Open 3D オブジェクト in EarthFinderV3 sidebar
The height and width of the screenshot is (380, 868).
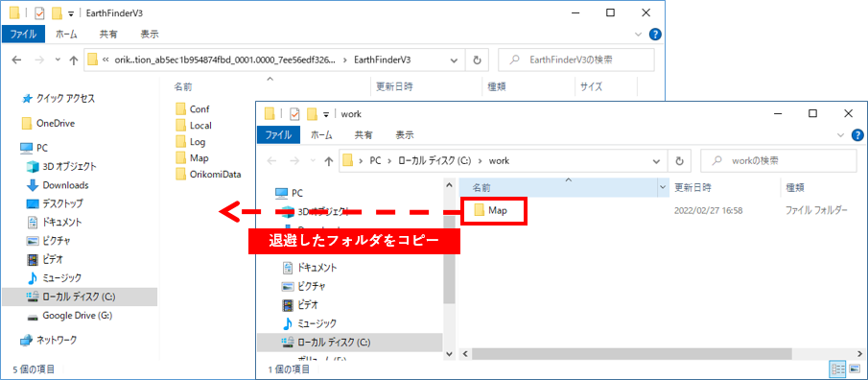pos(62,166)
